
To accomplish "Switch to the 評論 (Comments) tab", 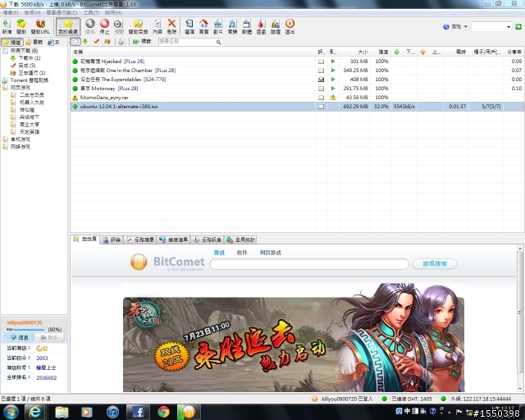I will [112, 240].
